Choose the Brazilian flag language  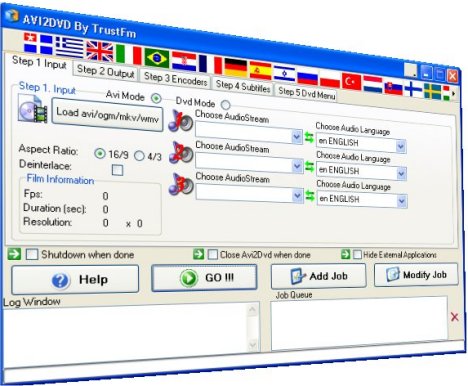156,58
